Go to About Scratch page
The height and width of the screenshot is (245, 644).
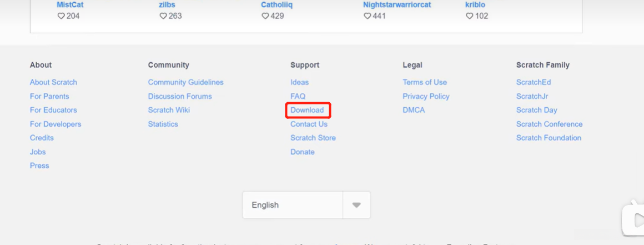tap(53, 82)
